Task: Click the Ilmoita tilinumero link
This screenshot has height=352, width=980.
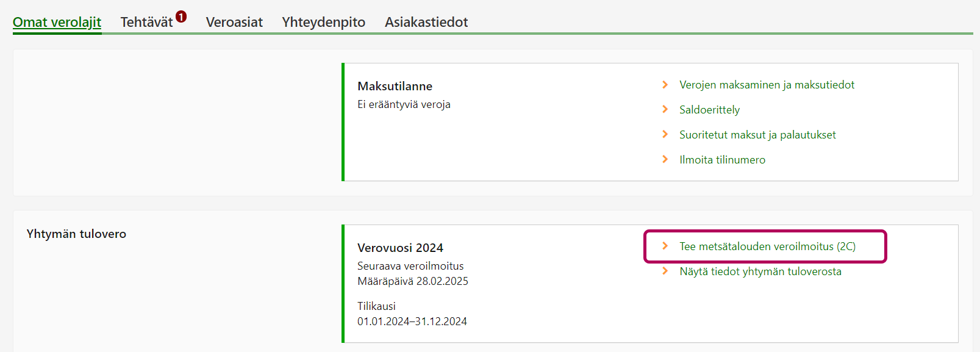Action: click(x=722, y=160)
